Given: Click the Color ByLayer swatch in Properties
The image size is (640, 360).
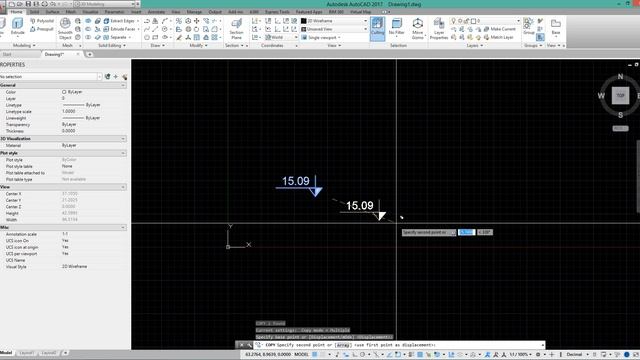Looking at the screenshot, I should (x=64, y=92).
